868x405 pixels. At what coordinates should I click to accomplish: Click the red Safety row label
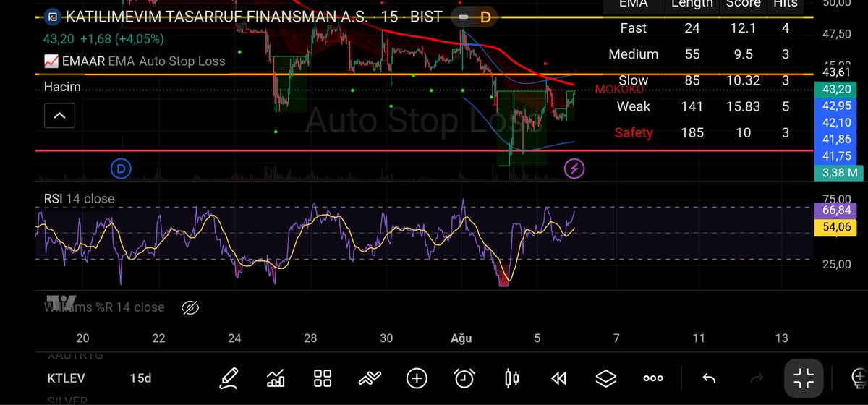[634, 132]
